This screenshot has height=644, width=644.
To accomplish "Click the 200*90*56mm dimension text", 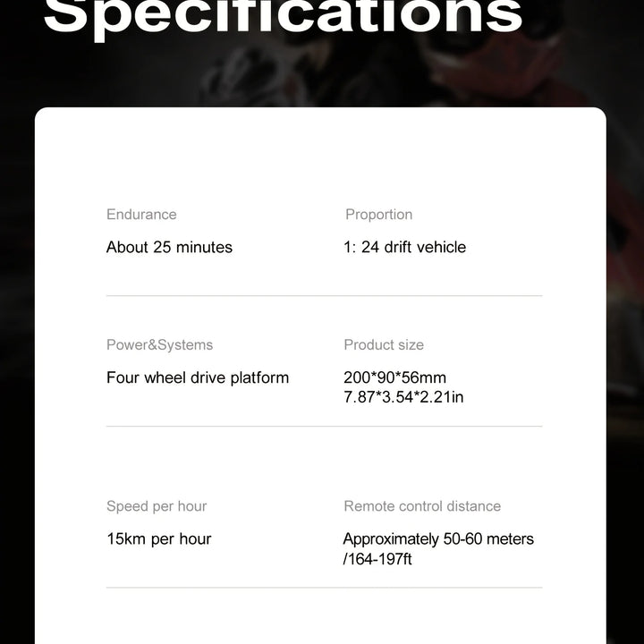I will click(x=394, y=377).
